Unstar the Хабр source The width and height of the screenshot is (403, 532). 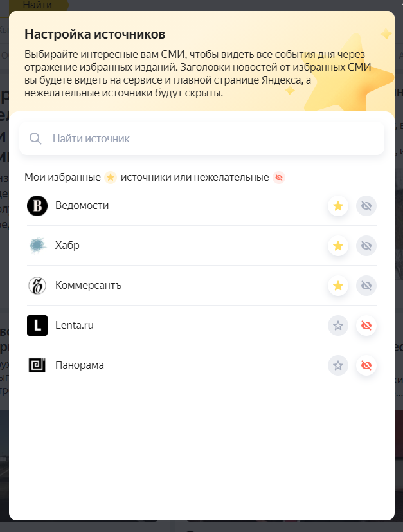[338, 246]
